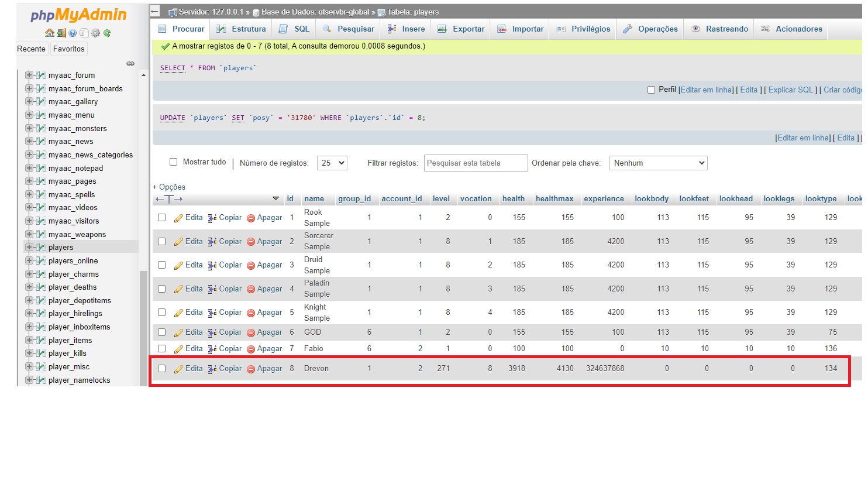The width and height of the screenshot is (868, 501).
Task: Click the pencil edit icon for Rook Sample row
Action: (178, 218)
